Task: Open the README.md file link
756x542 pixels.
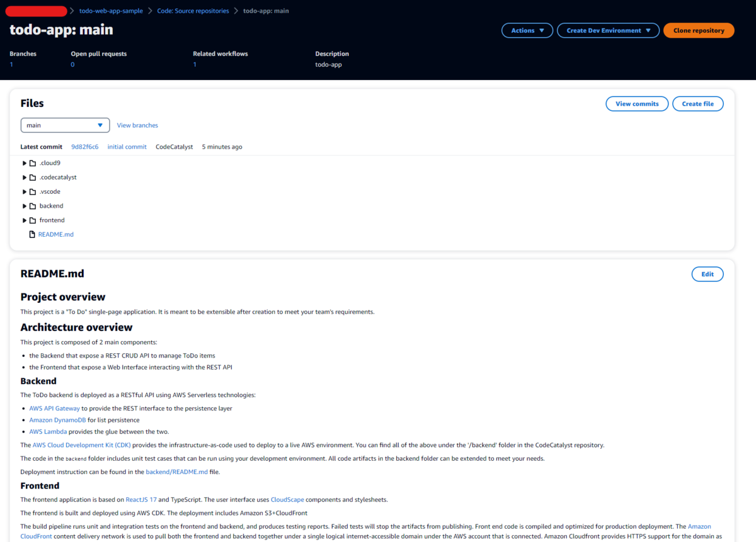Action: 56,235
